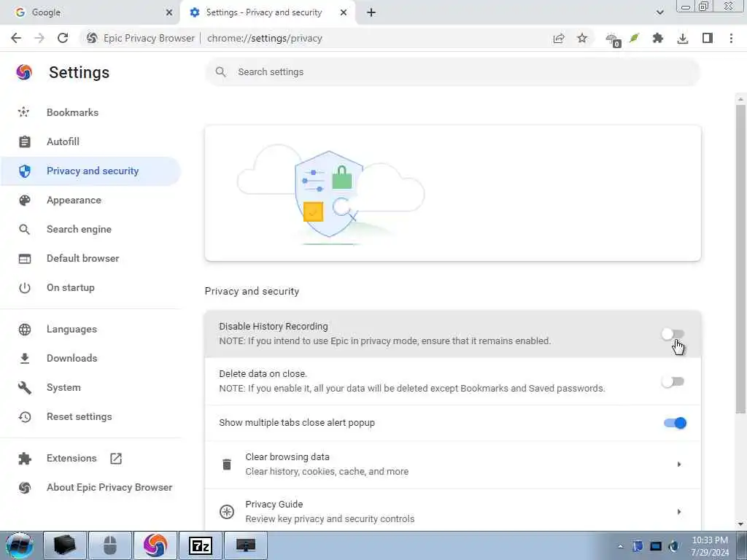Open Languages settings

90,329
